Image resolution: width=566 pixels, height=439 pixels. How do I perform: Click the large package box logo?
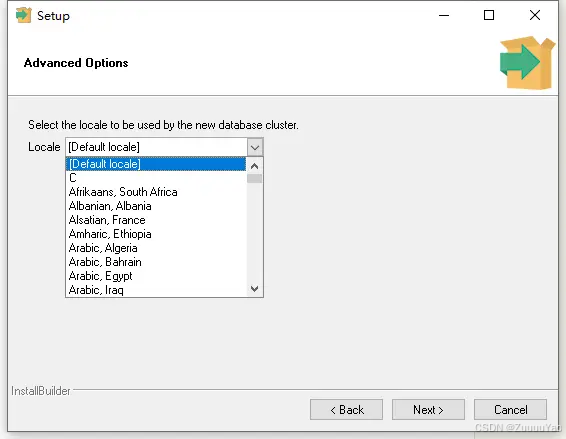click(x=527, y=62)
